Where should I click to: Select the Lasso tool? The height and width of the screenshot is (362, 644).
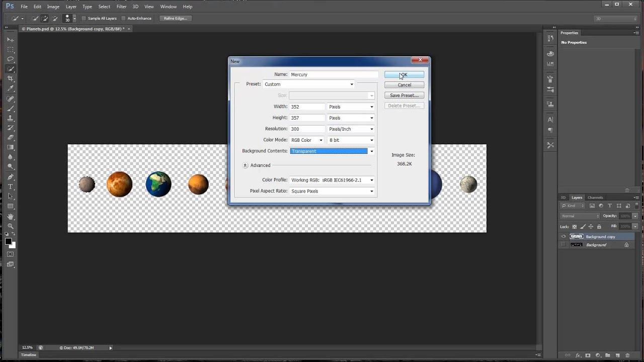point(11,59)
